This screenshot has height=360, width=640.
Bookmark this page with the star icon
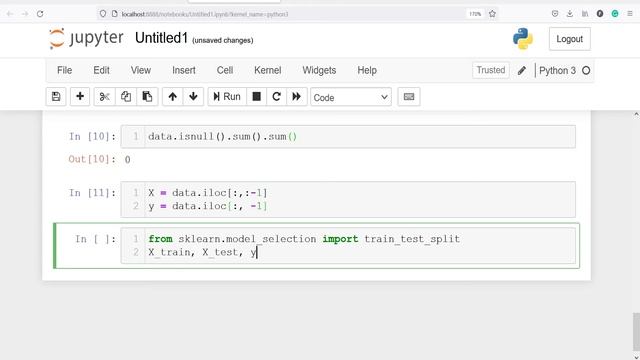click(492, 14)
